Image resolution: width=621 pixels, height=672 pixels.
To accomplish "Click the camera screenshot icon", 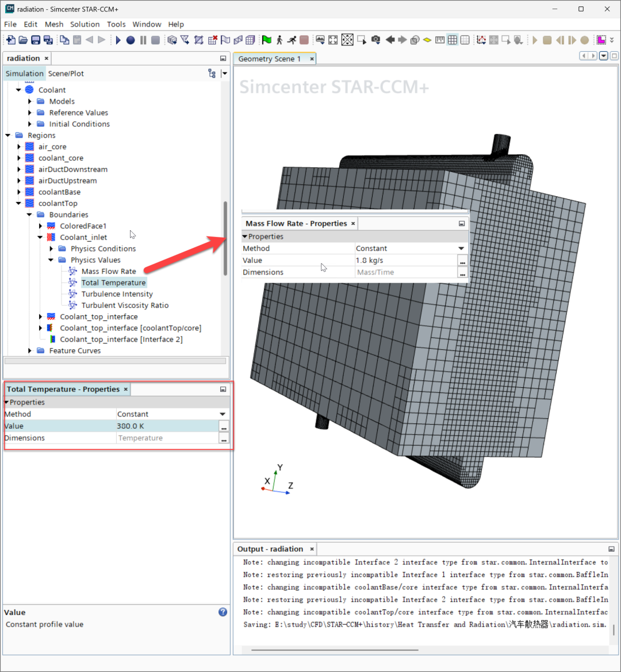I will click(375, 40).
